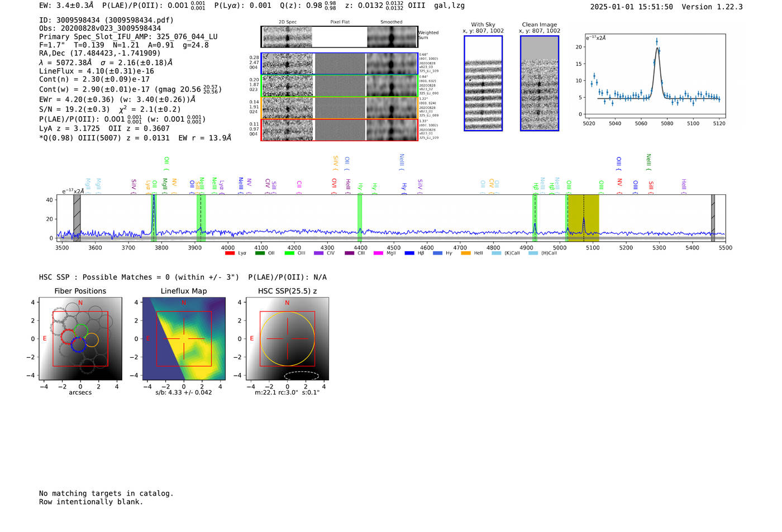Click the gray hatched region near 3550Å
This screenshot has height=532, width=782.
pyautogui.click(x=77, y=218)
